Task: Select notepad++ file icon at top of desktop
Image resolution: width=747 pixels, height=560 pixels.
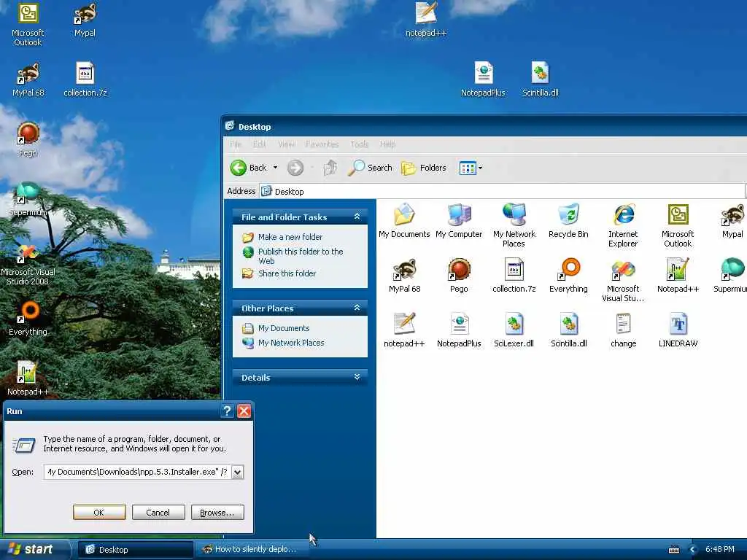Action: [426, 20]
